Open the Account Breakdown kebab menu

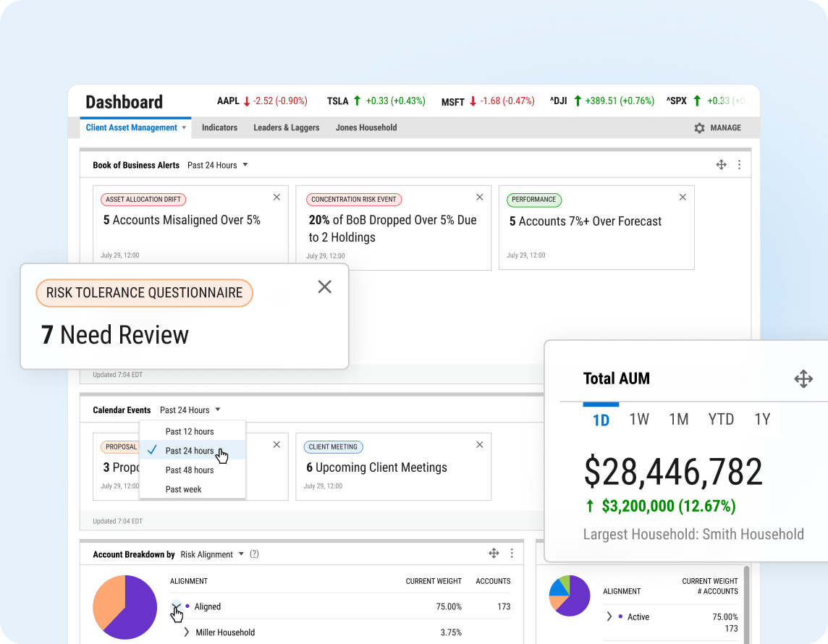[512, 554]
